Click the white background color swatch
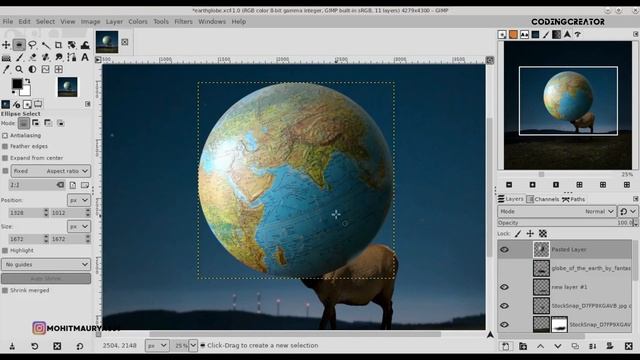 click(x=26, y=91)
